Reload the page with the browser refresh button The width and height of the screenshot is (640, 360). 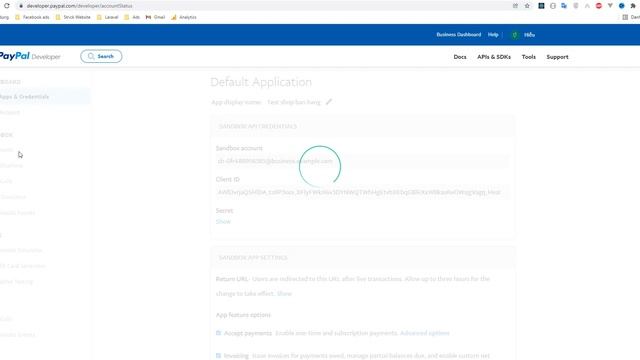pyautogui.click(x=7, y=6)
